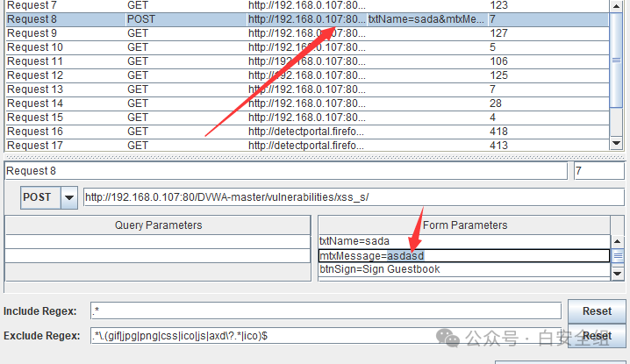Select the Request 17 row
Viewport: 630px width, 364px height.
tap(307, 146)
